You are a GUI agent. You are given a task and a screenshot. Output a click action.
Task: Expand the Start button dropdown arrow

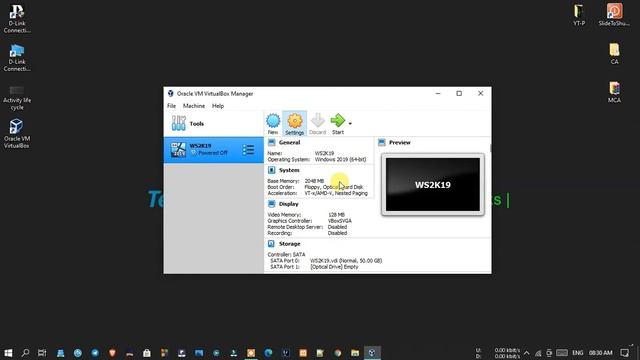tap(350, 123)
